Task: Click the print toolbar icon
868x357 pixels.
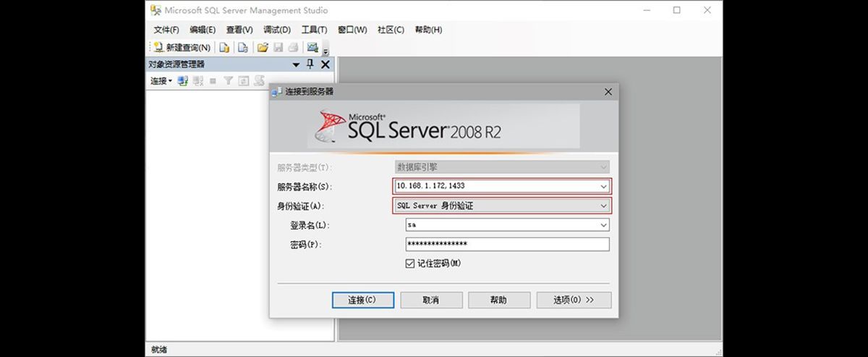Action: click(293, 47)
